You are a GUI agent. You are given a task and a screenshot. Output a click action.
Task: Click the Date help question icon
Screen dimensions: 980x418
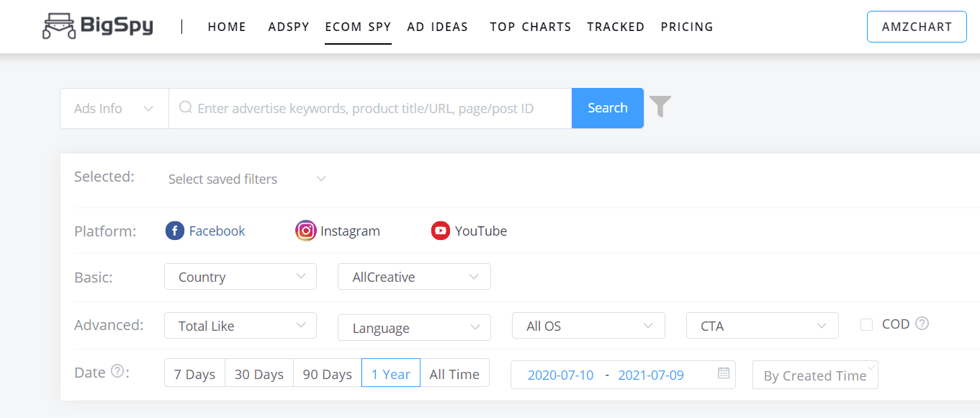tap(117, 372)
